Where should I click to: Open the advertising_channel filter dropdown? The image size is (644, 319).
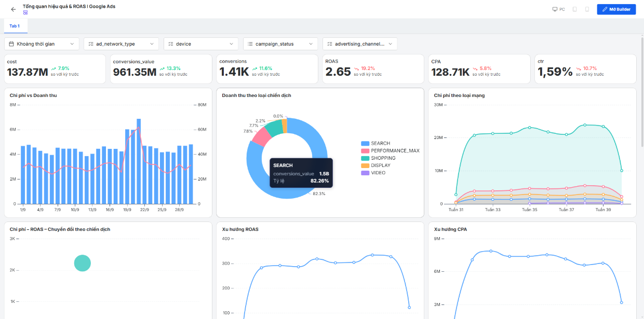click(360, 44)
